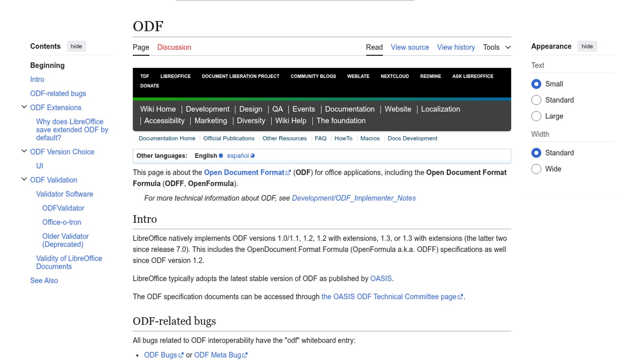The height and width of the screenshot is (362, 644).
Task: Open the Design wiki section
Action: point(251,109)
